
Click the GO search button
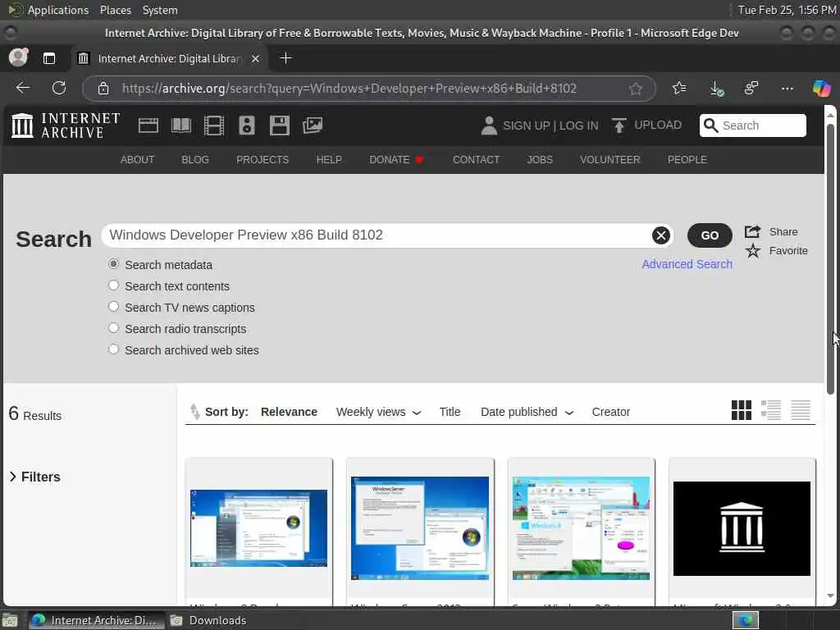click(710, 235)
